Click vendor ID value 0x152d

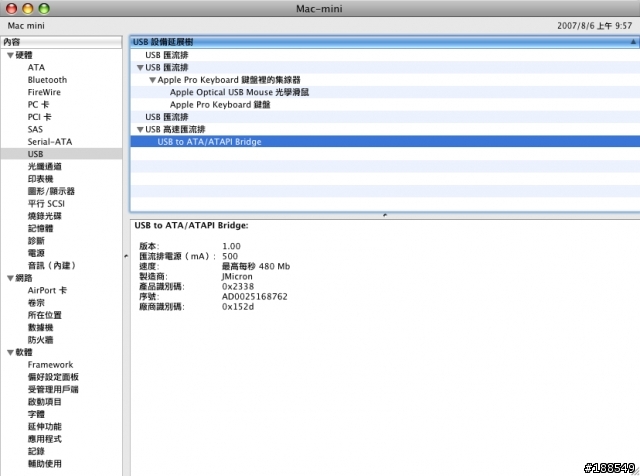pos(238,307)
